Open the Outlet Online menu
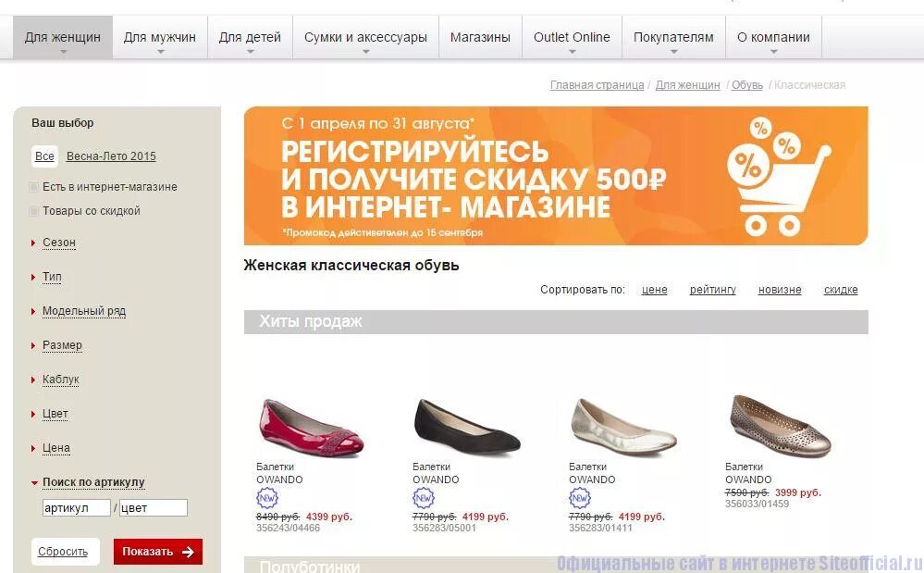924x573 pixels. 572,37
